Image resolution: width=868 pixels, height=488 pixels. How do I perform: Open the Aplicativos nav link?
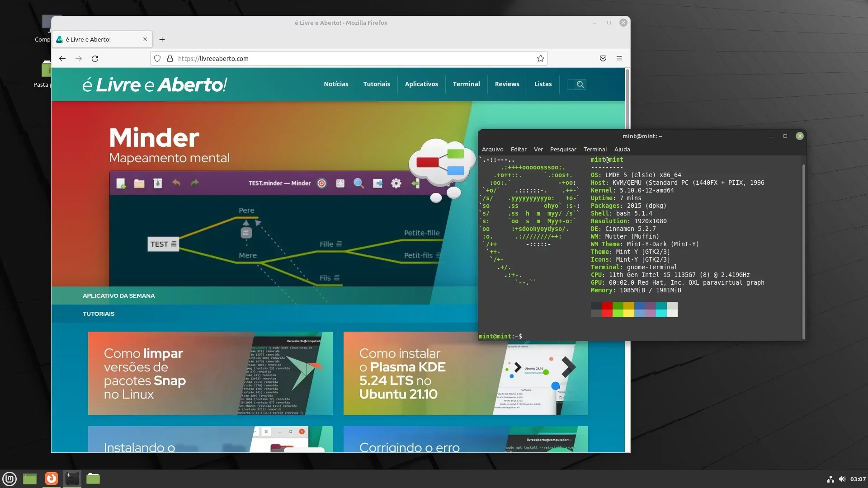click(x=421, y=84)
